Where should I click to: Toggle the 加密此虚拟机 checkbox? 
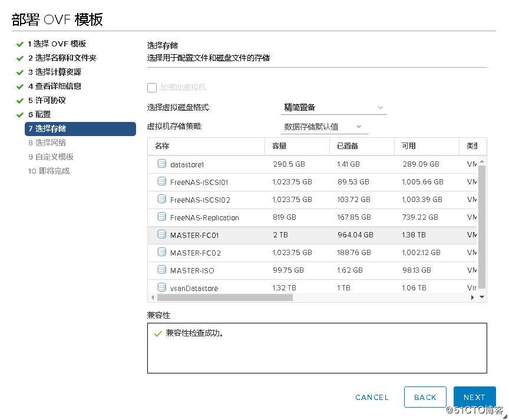[152, 88]
